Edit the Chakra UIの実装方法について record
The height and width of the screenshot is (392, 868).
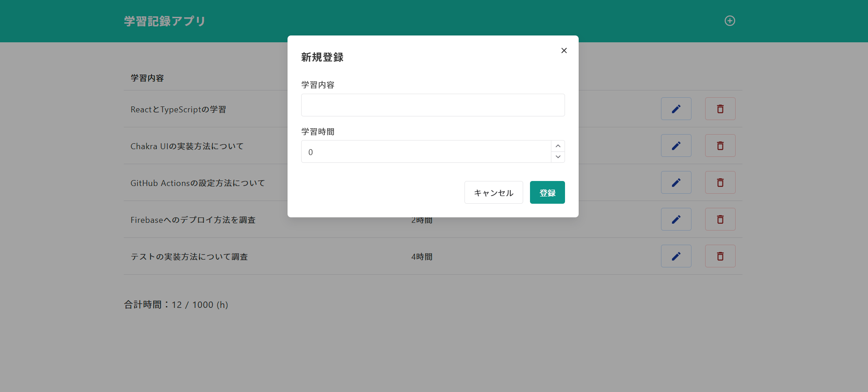[x=676, y=146]
